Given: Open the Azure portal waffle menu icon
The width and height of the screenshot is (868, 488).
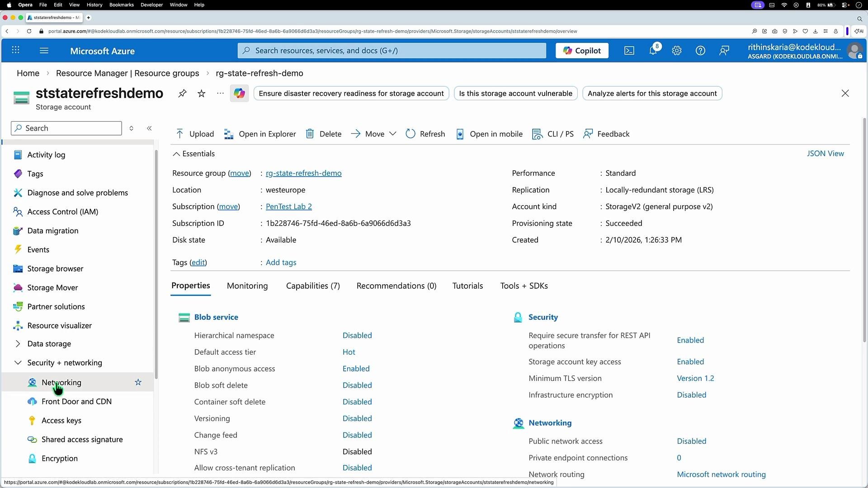Looking at the screenshot, I should (x=15, y=50).
